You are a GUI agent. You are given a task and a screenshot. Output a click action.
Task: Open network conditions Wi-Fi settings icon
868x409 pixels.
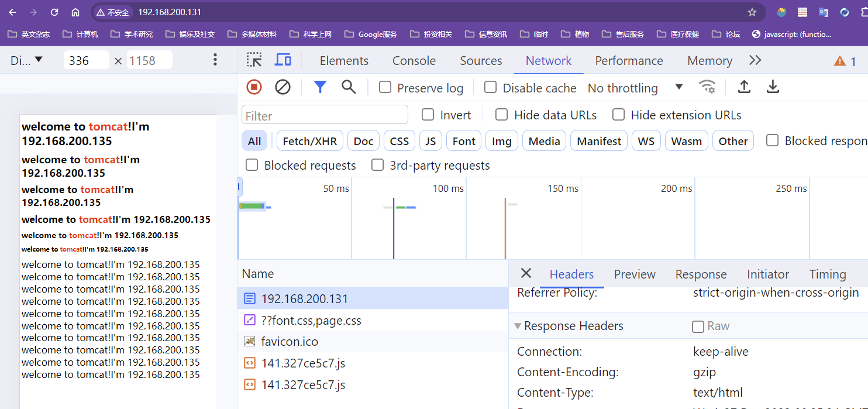pyautogui.click(x=707, y=87)
